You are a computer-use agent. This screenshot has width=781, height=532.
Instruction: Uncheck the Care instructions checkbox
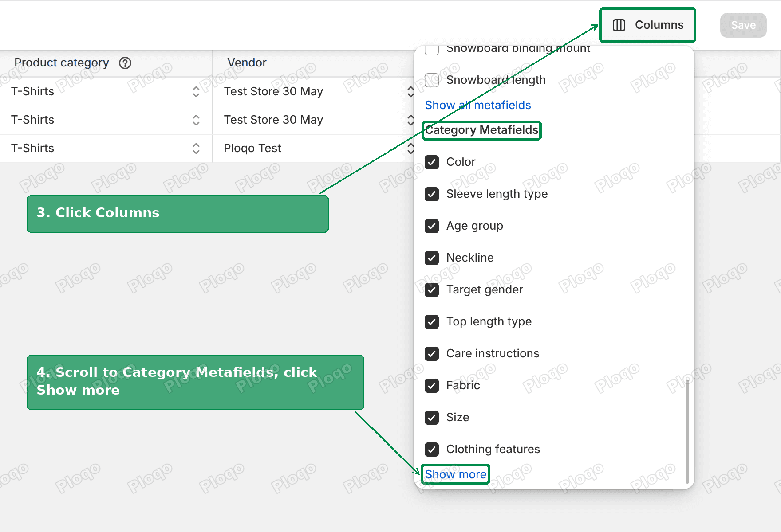(432, 354)
